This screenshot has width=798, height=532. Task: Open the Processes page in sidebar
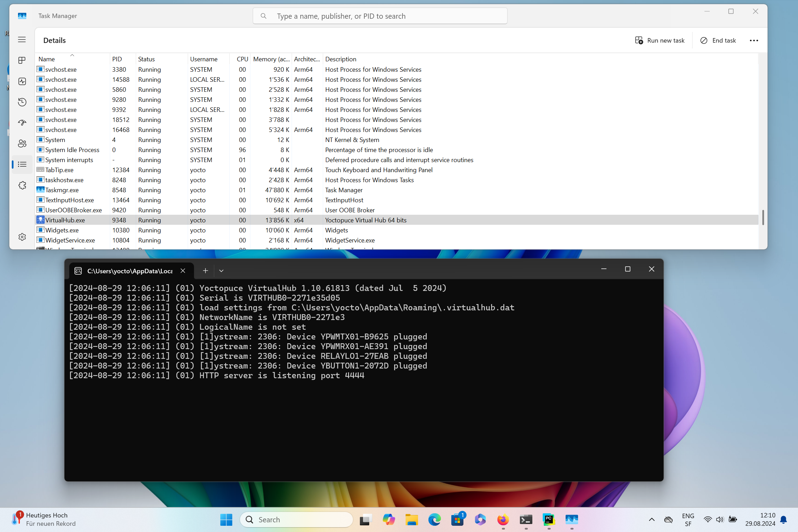pyautogui.click(x=22, y=60)
